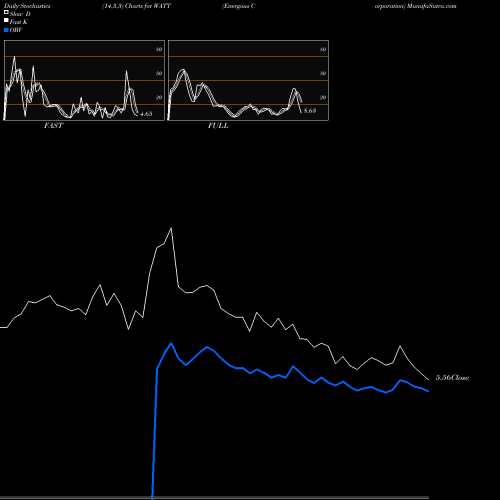Click the 8.68 value in FULL chart

point(310,111)
